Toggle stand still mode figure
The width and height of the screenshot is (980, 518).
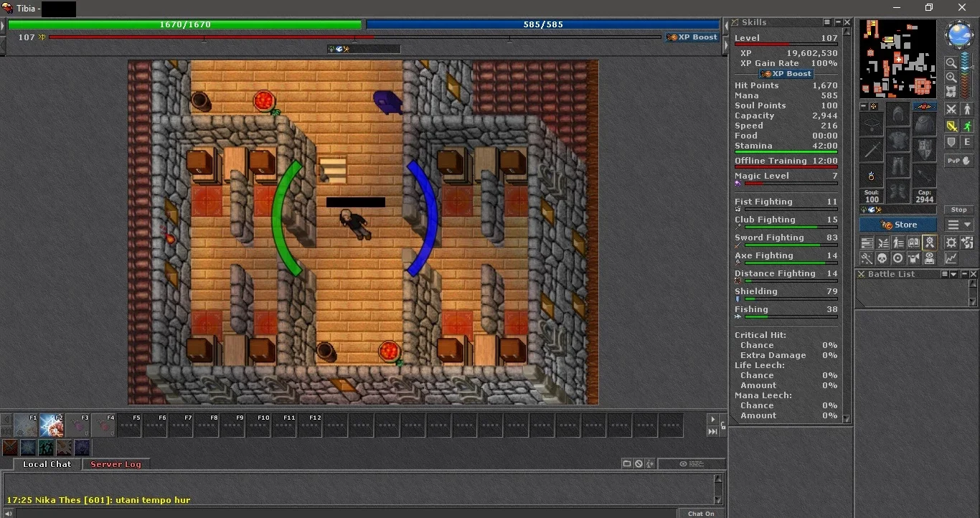click(967, 109)
